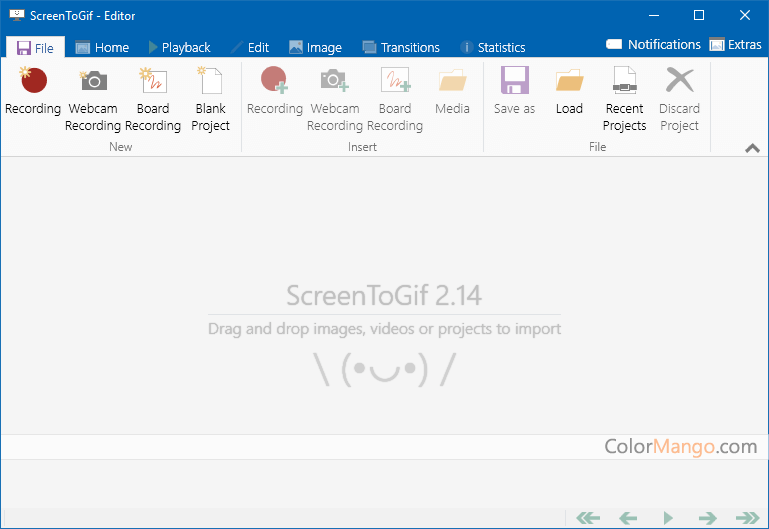This screenshot has width=769, height=529.
Task: Open Recent Projects list
Action: [624, 98]
